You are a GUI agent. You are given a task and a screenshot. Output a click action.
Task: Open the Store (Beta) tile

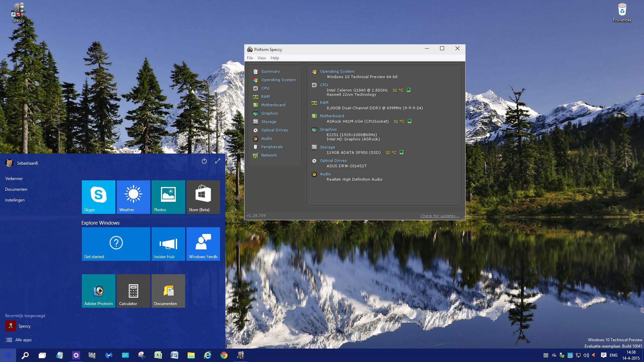tap(203, 197)
